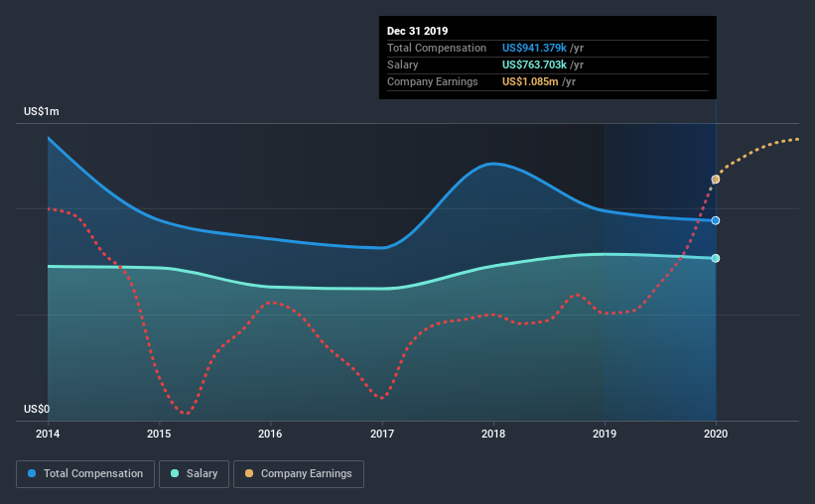
Task: Click the blue Total Compensation marker at 2020
Action: [x=715, y=221]
